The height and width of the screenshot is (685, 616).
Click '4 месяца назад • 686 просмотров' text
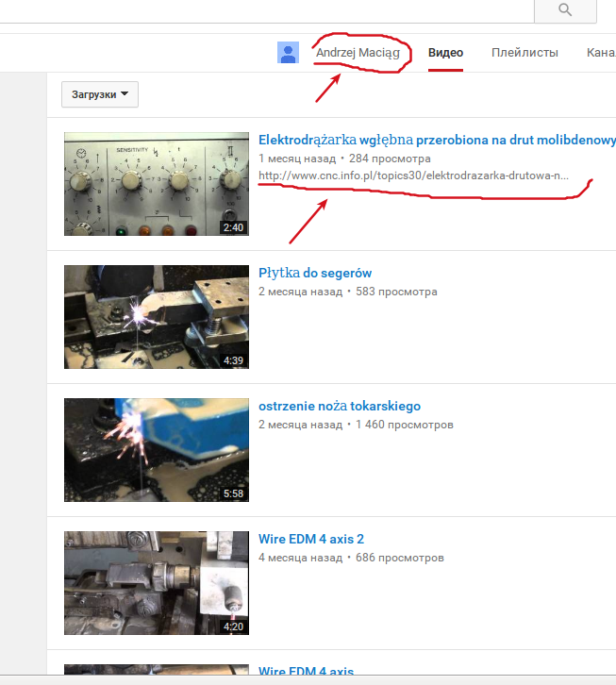point(351,558)
